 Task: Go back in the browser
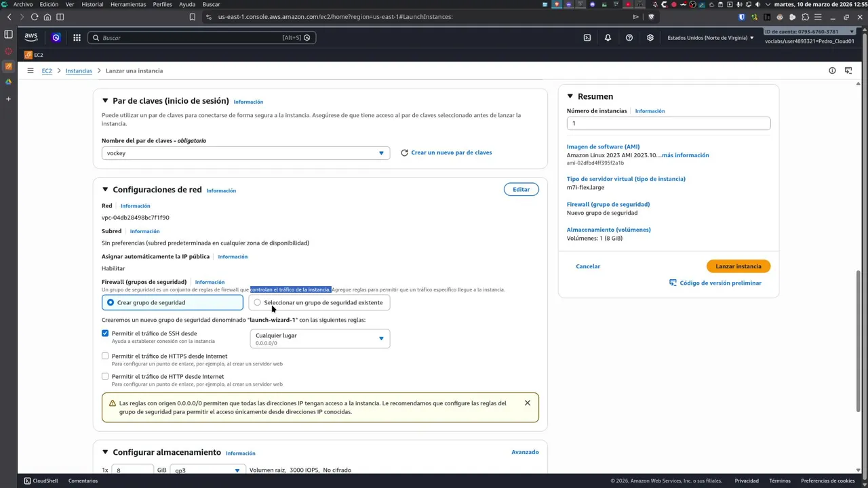pos(9,17)
